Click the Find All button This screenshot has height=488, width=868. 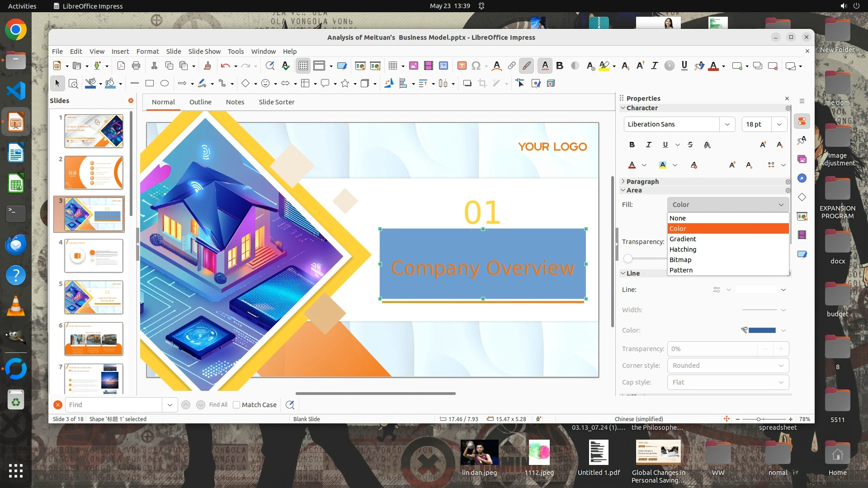[x=218, y=405]
